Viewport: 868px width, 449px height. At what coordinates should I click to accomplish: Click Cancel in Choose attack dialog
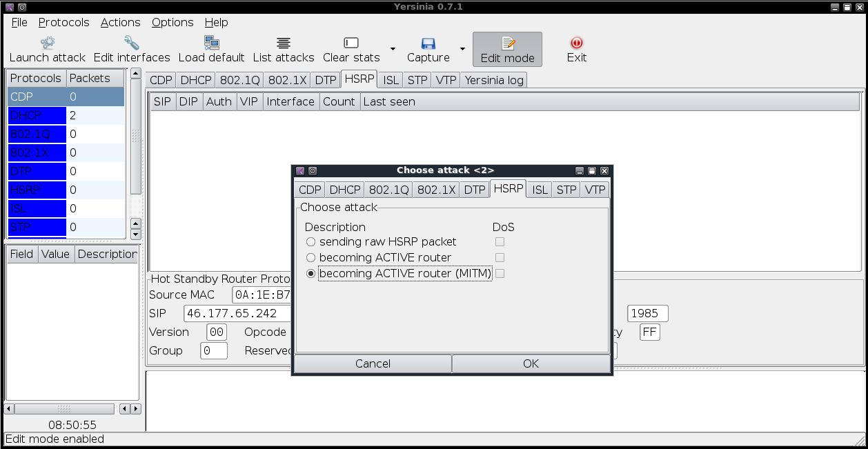pyautogui.click(x=373, y=363)
